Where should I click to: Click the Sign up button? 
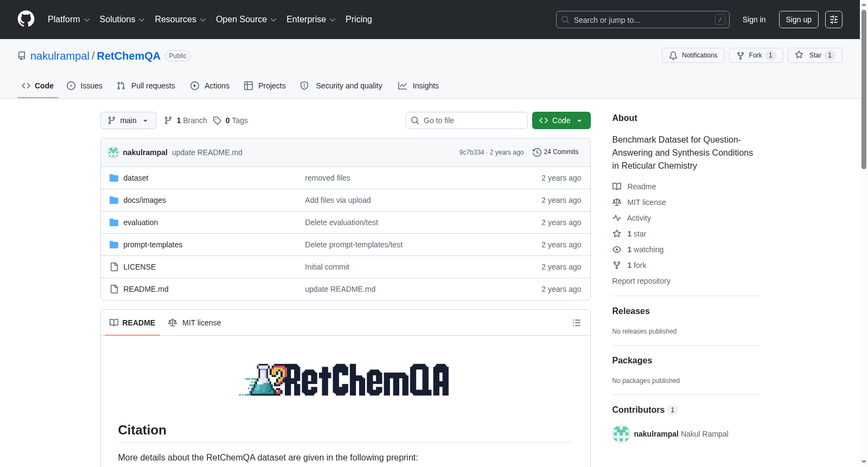click(x=799, y=20)
